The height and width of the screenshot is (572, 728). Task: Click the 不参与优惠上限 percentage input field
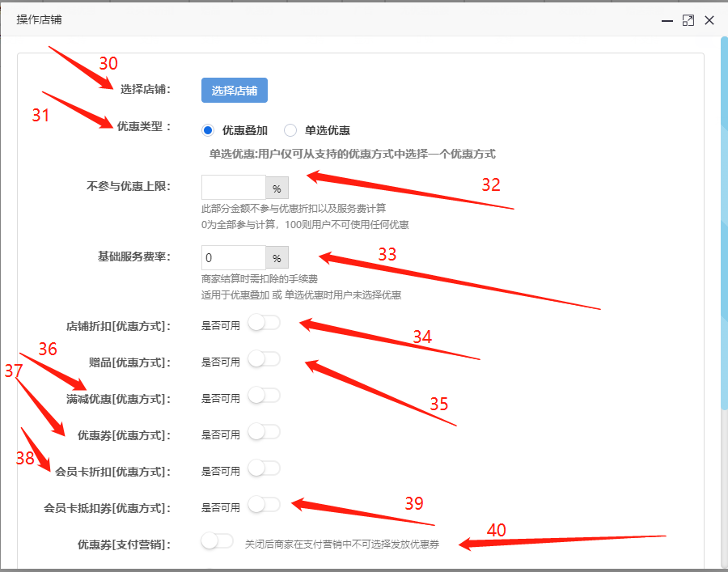click(x=233, y=189)
